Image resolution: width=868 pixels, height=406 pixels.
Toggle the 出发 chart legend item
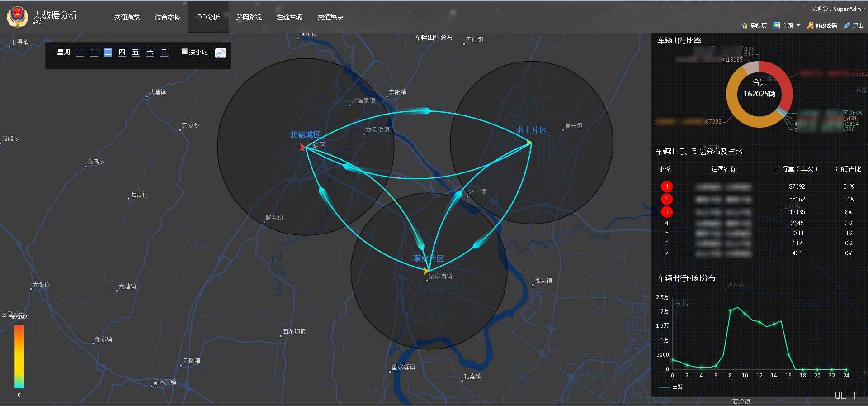tap(671, 387)
